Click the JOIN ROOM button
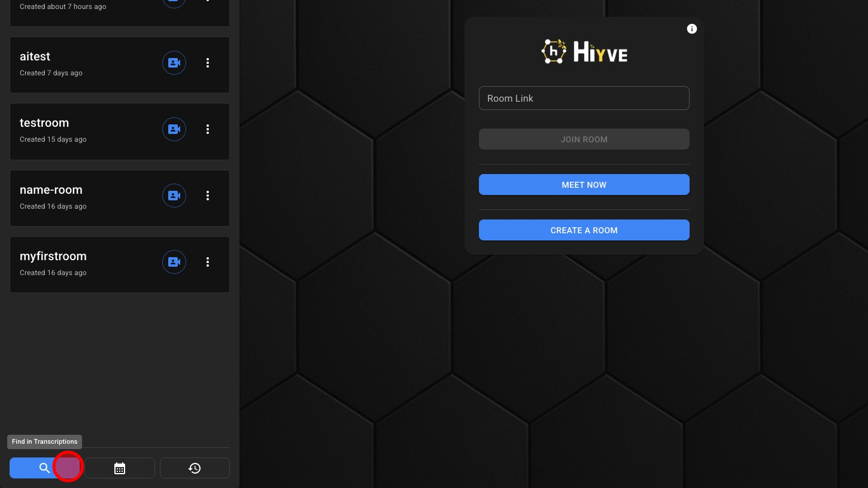Image resolution: width=868 pixels, height=488 pixels. point(584,139)
